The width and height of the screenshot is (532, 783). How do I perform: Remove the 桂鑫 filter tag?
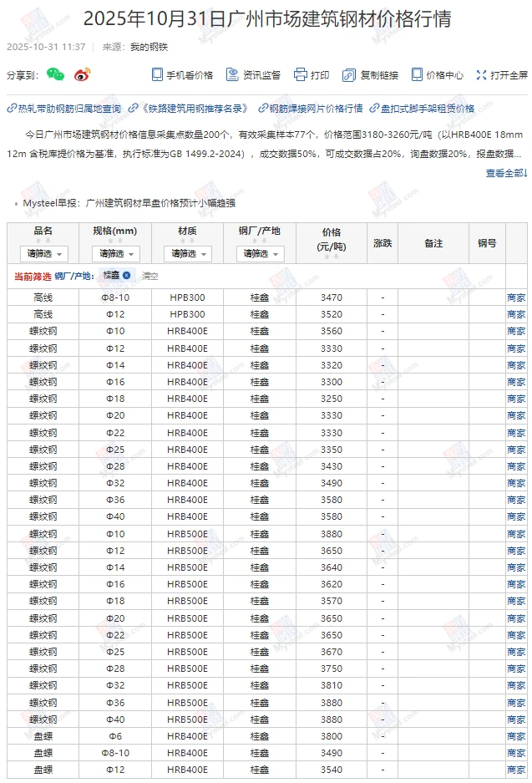coord(127,275)
